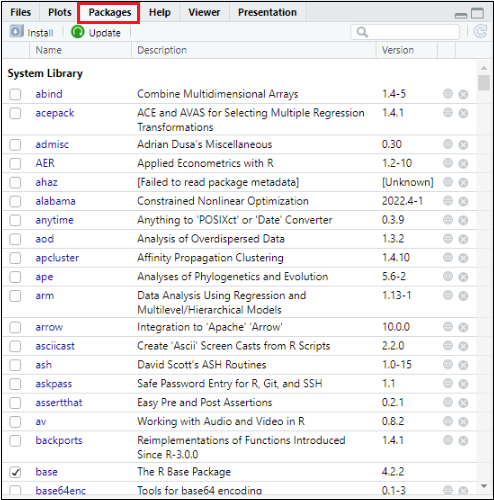Tick the askpass package checkbox
The height and width of the screenshot is (500, 494).
[x=15, y=384]
